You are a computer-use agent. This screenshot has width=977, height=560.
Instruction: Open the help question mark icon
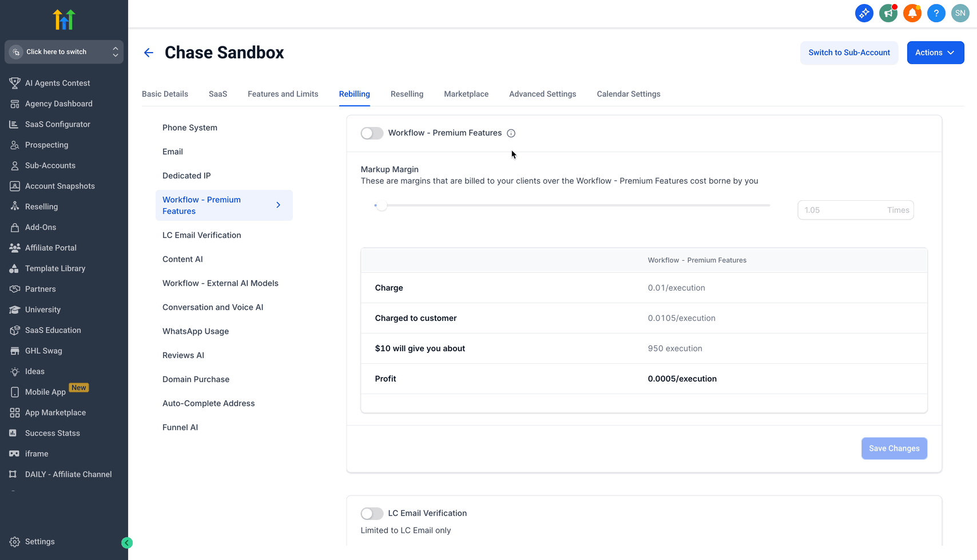(x=936, y=13)
